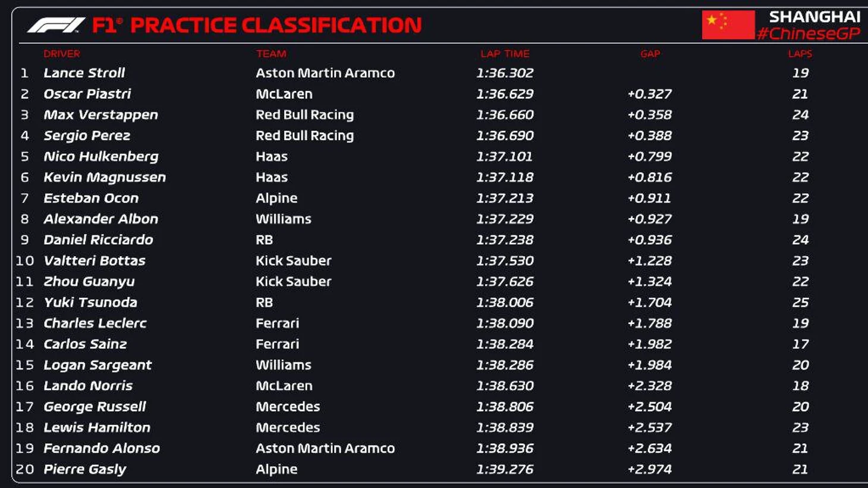Click the #ChineseGP hashtag
This screenshot has width=868, height=488.
(808, 34)
